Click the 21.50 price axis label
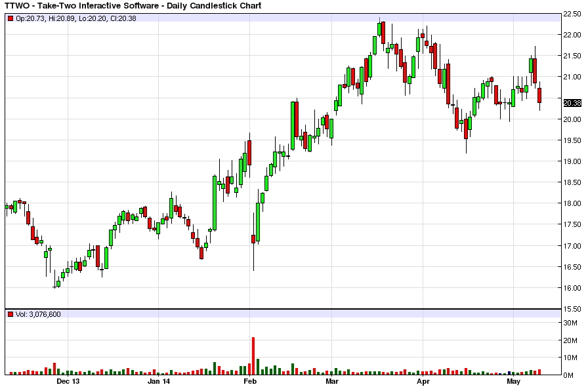The image size is (588, 389). click(572, 56)
